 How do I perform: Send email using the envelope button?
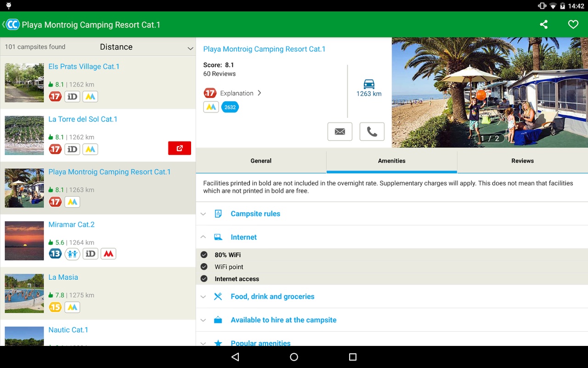click(x=340, y=132)
